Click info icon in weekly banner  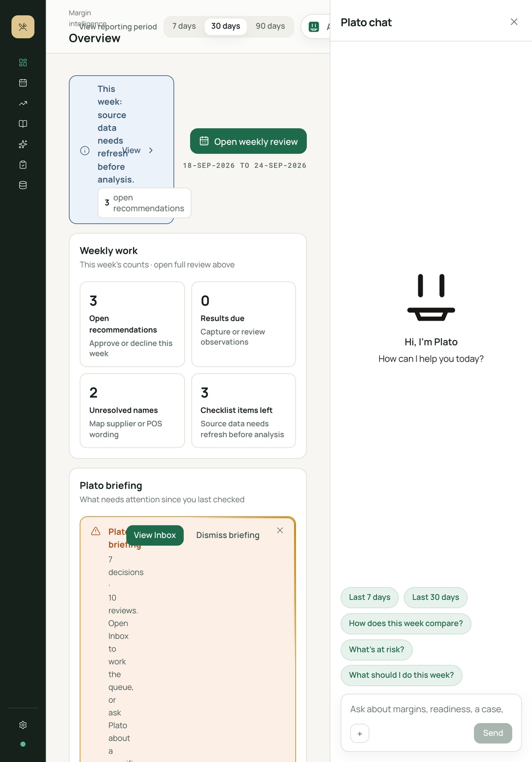(85, 150)
